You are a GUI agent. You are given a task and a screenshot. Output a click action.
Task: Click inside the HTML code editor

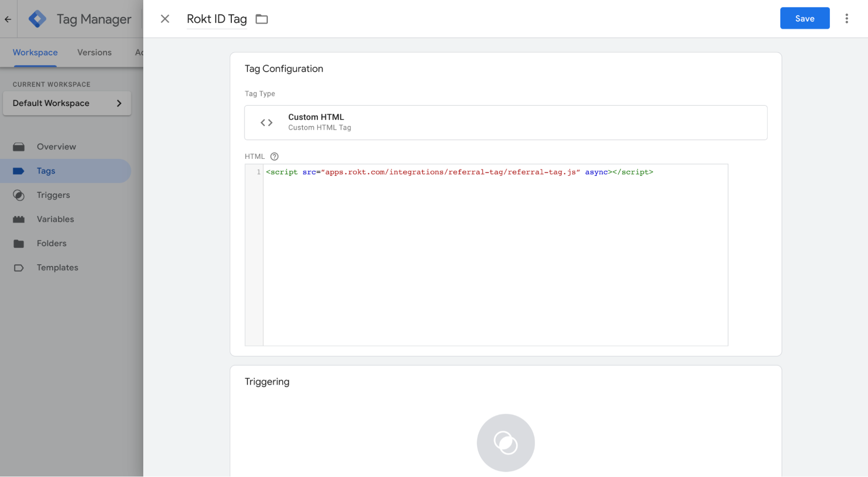click(x=495, y=255)
